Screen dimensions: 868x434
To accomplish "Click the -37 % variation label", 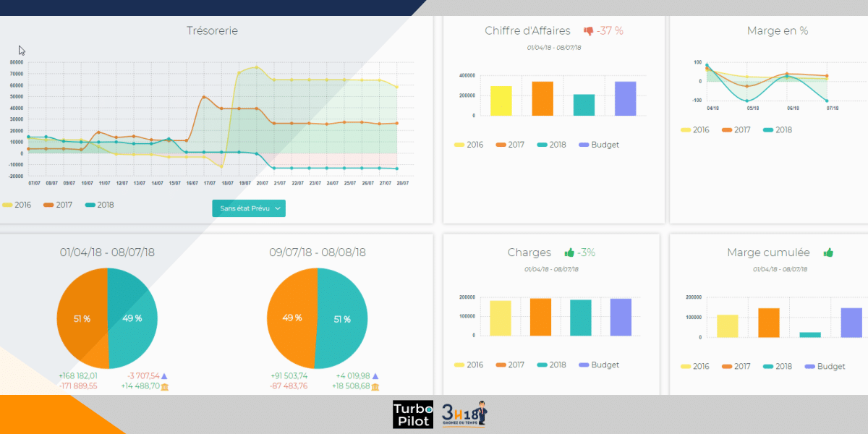I will 610,31.
